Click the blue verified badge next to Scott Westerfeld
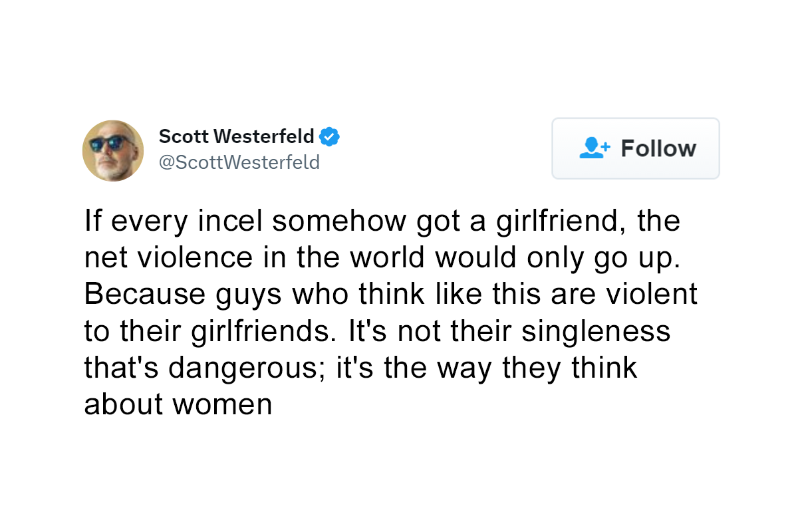798x532 pixels. click(331, 136)
